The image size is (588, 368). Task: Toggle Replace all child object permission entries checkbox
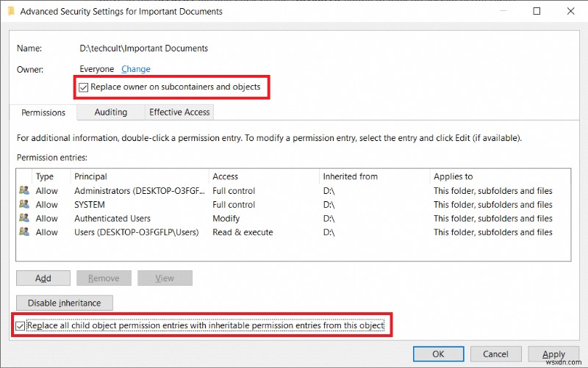pyautogui.click(x=21, y=326)
